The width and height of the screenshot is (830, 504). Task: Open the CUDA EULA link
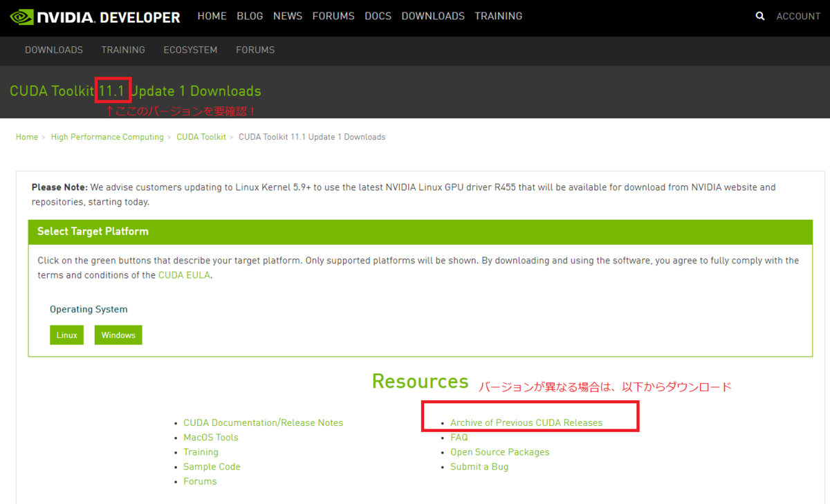tap(184, 275)
